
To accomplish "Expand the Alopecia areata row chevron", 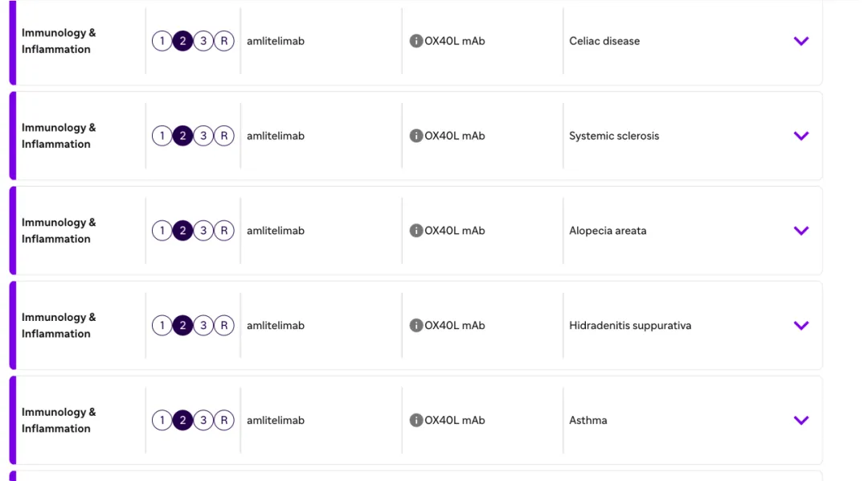I will point(801,231).
